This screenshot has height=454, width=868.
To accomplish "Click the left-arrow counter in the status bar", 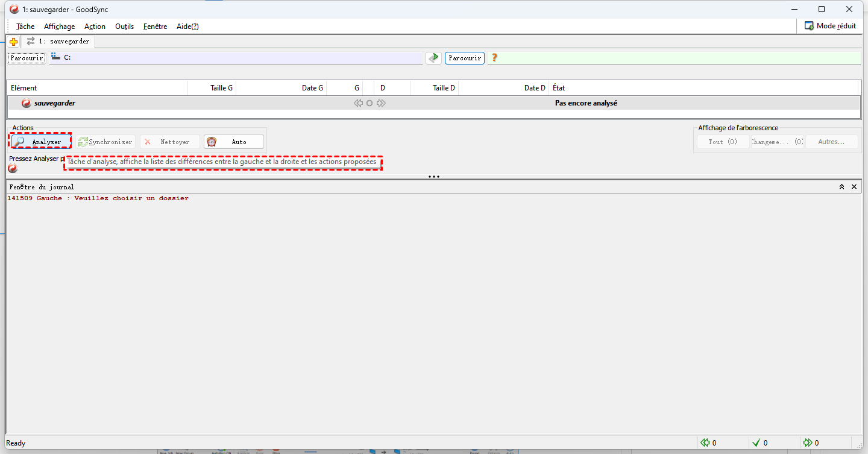I will click(708, 443).
